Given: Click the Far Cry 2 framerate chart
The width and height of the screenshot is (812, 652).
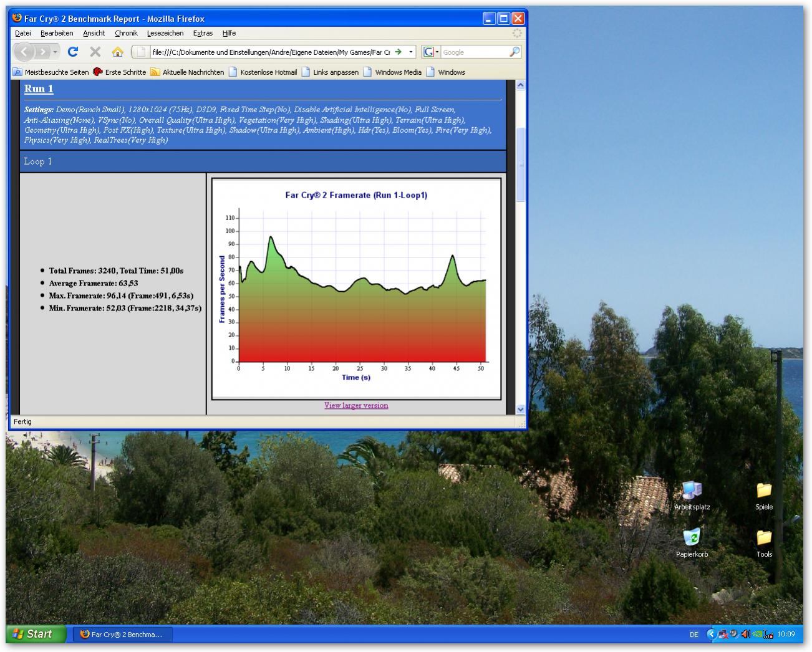Looking at the screenshot, I should point(356,289).
